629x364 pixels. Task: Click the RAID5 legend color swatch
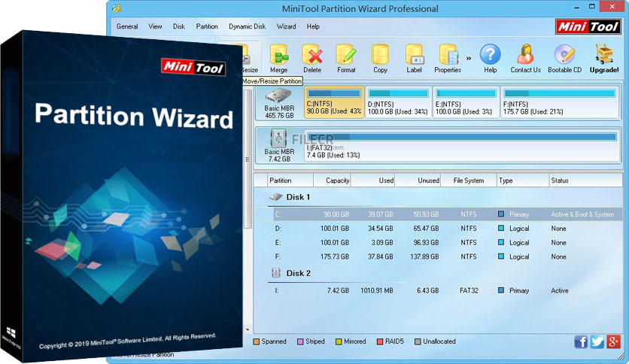pyautogui.click(x=380, y=341)
